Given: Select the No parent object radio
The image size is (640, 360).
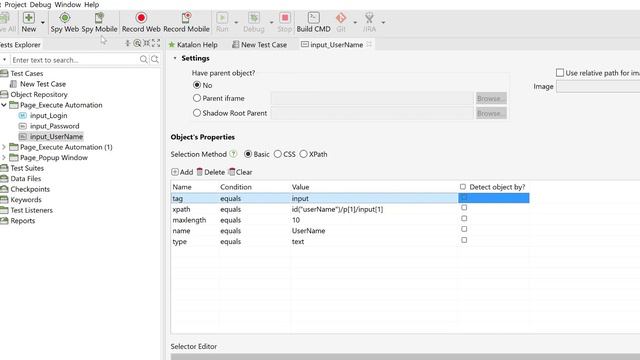Looking at the screenshot, I should coord(197,85).
